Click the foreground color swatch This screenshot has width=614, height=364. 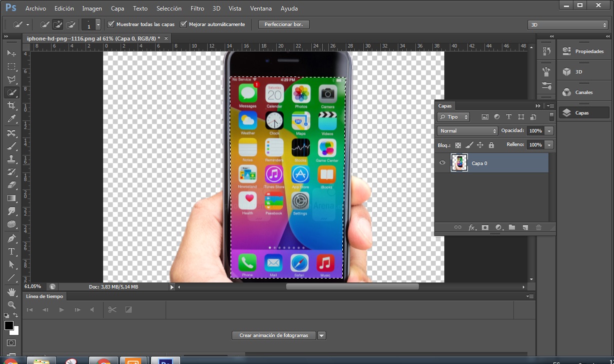click(x=9, y=325)
